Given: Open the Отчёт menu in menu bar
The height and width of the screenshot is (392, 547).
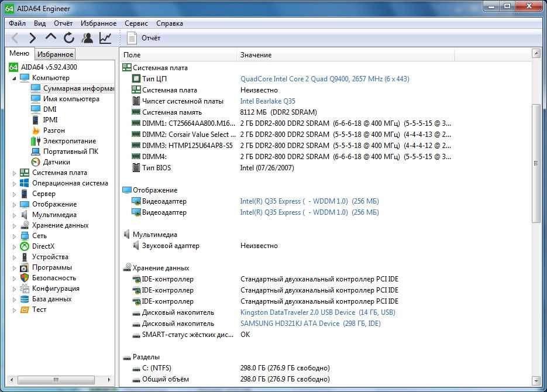Looking at the screenshot, I should pos(63,23).
